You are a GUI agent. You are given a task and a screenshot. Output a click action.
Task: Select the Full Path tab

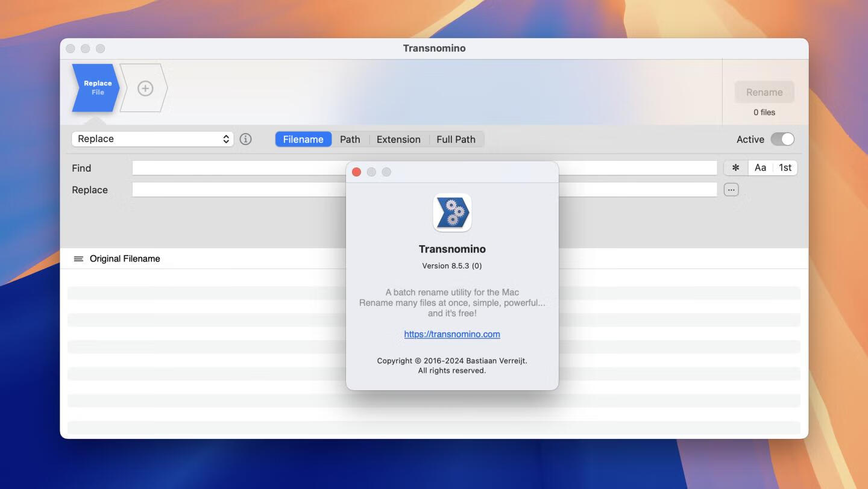click(x=456, y=139)
